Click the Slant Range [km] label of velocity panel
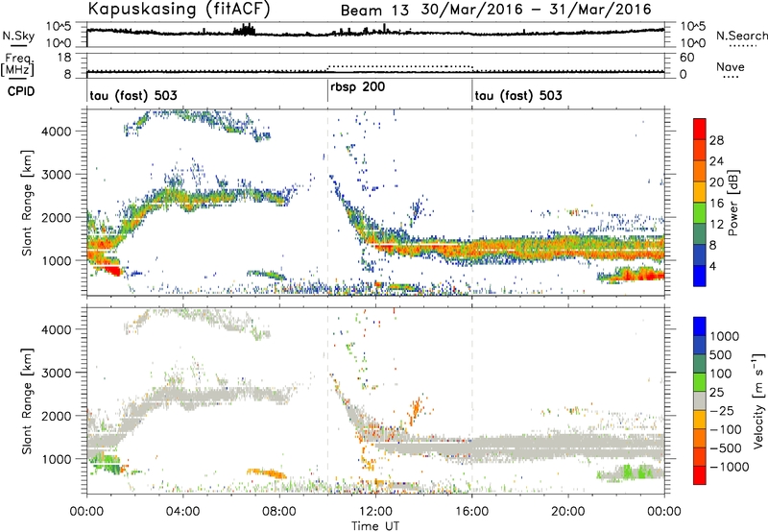 pyautogui.click(x=27, y=400)
